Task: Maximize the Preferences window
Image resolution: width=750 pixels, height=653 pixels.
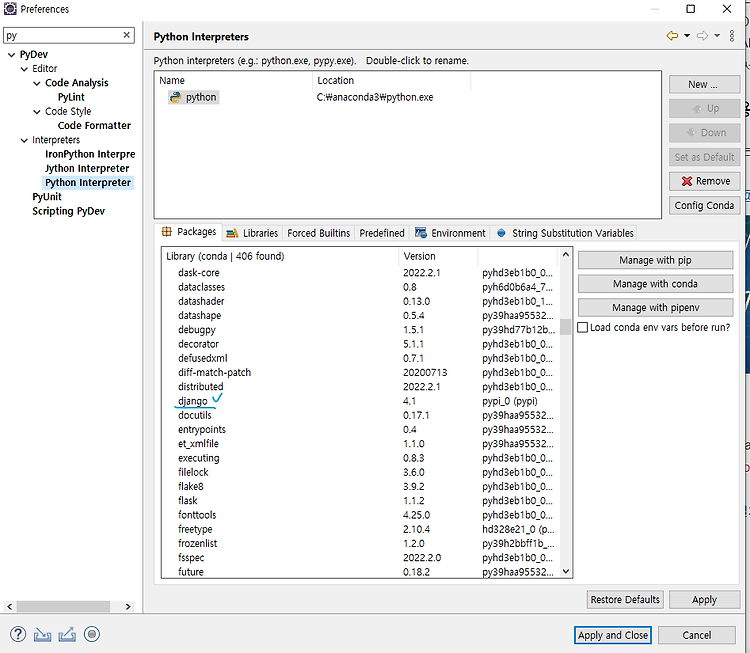Action: [x=690, y=9]
